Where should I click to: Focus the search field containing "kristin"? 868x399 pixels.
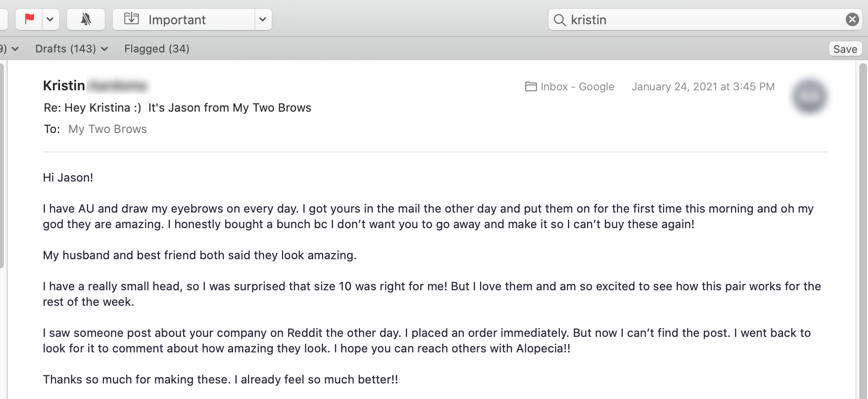(x=704, y=20)
